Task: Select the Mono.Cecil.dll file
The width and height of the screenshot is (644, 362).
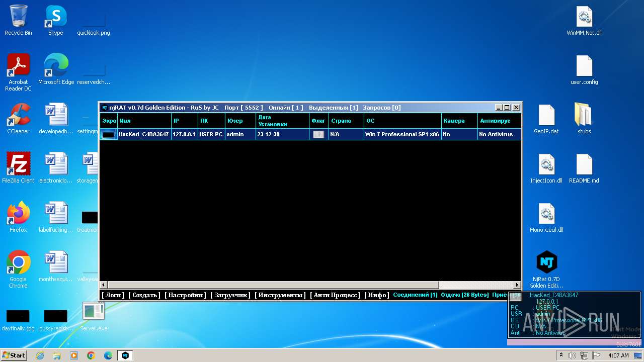Action: (546, 218)
